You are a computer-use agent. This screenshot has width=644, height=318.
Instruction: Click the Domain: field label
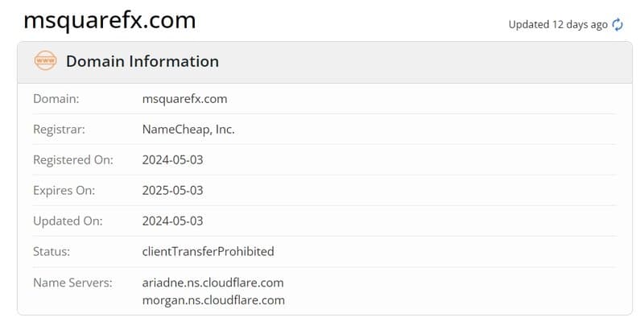tap(56, 99)
